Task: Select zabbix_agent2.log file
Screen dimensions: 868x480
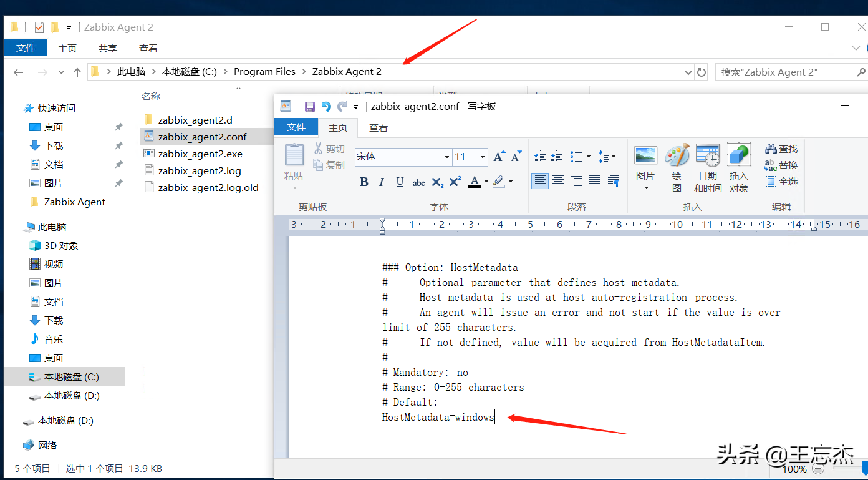Action: coord(200,170)
